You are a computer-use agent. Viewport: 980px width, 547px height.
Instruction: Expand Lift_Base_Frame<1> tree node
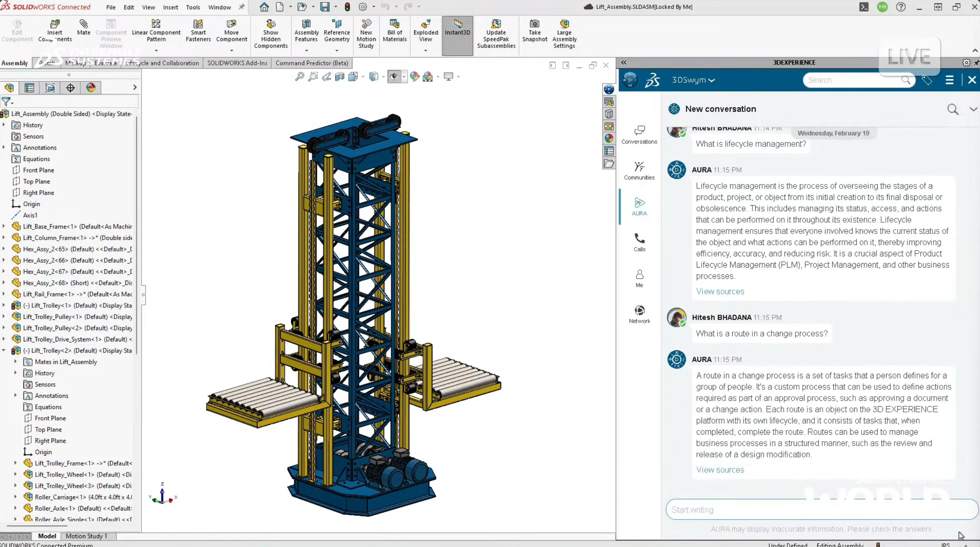[4, 226]
